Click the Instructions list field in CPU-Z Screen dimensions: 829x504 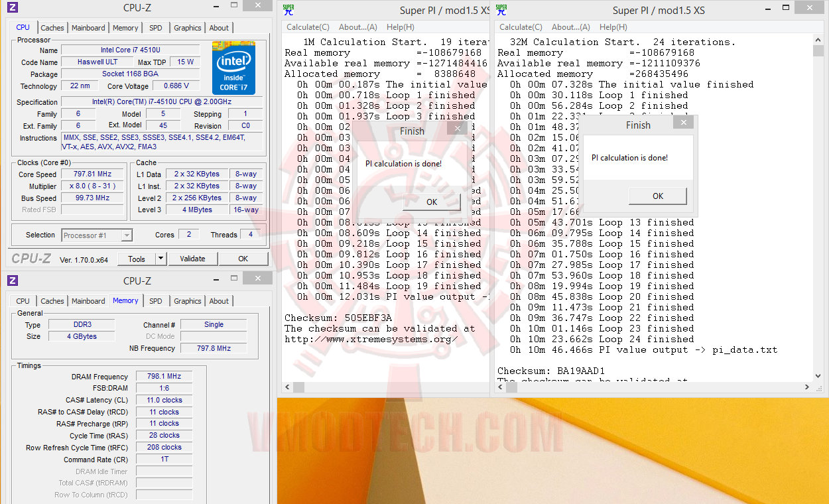(162, 142)
